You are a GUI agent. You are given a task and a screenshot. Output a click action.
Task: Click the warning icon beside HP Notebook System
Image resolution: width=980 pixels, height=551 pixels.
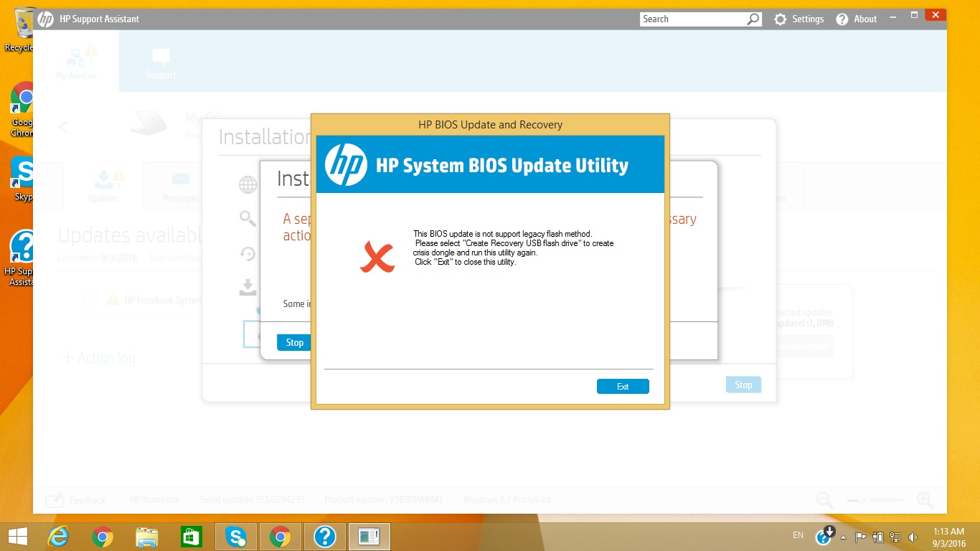[x=113, y=300]
